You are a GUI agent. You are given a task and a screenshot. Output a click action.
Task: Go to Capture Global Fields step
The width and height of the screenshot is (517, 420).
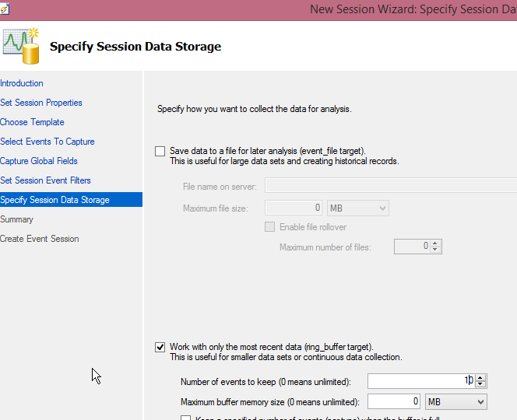[x=39, y=161]
